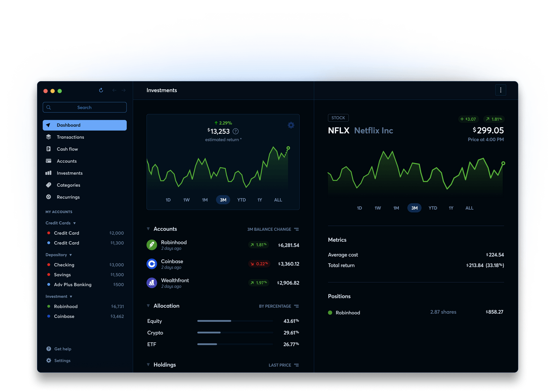The height and width of the screenshot is (392, 556).
Task: Open the three-dot more options menu
Action: (x=500, y=90)
